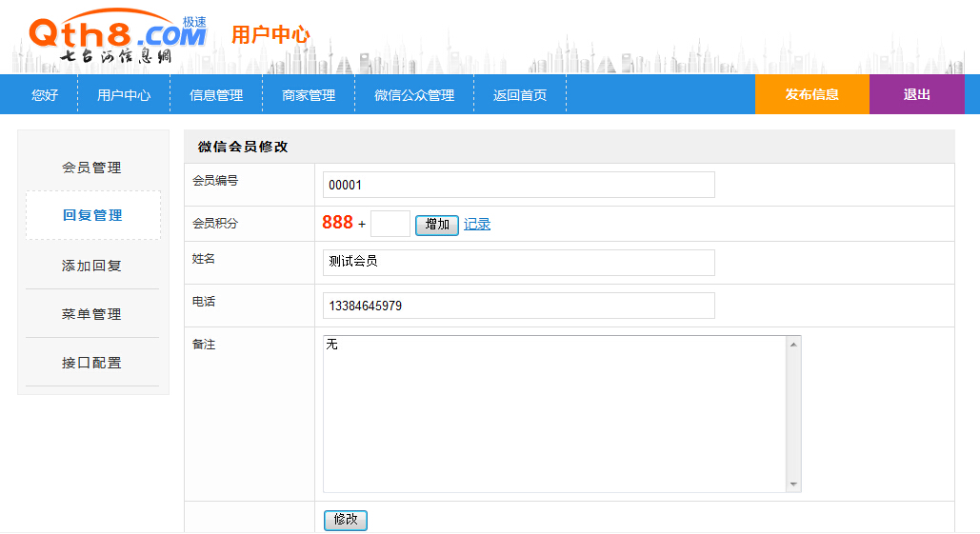Open 菜单管理 sidebar entry

92,314
